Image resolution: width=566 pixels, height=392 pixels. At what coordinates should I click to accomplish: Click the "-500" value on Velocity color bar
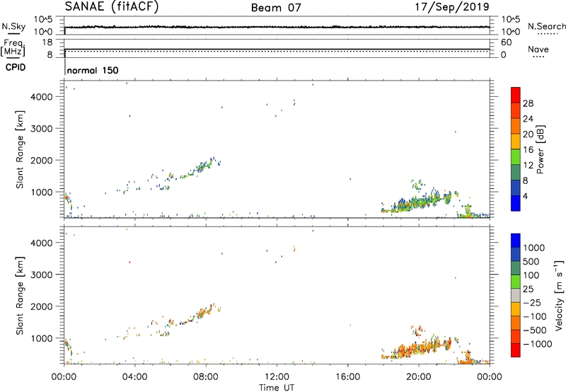[535, 330]
